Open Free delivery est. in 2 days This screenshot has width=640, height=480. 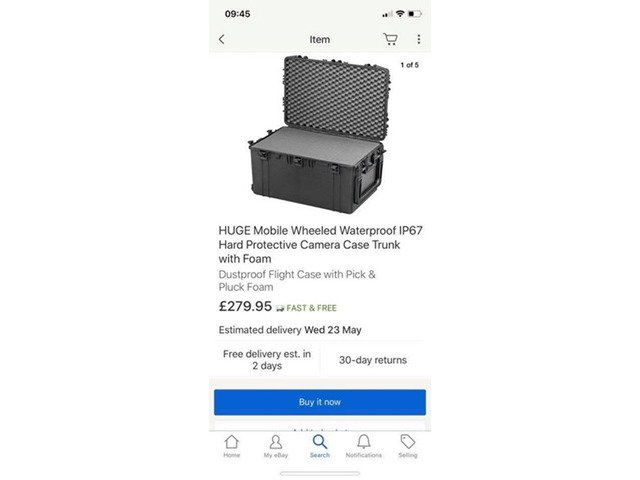pos(267,360)
